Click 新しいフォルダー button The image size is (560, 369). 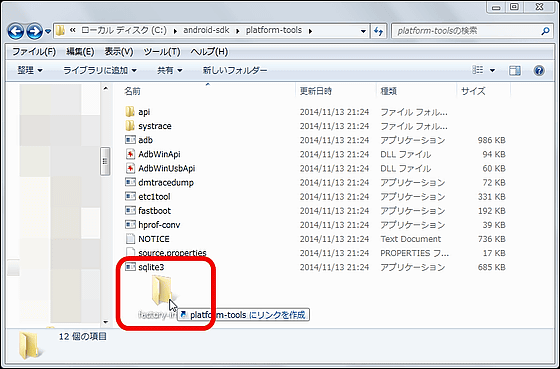(x=235, y=70)
